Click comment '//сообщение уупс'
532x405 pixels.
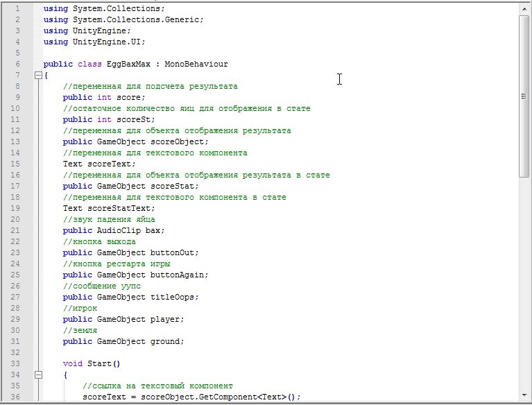click(x=102, y=286)
